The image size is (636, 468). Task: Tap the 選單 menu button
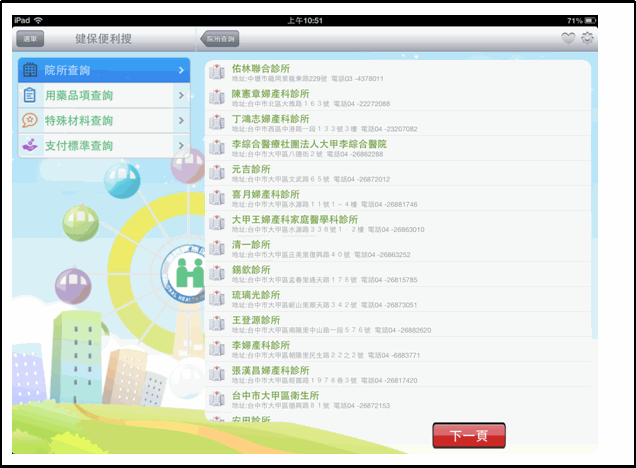point(31,39)
